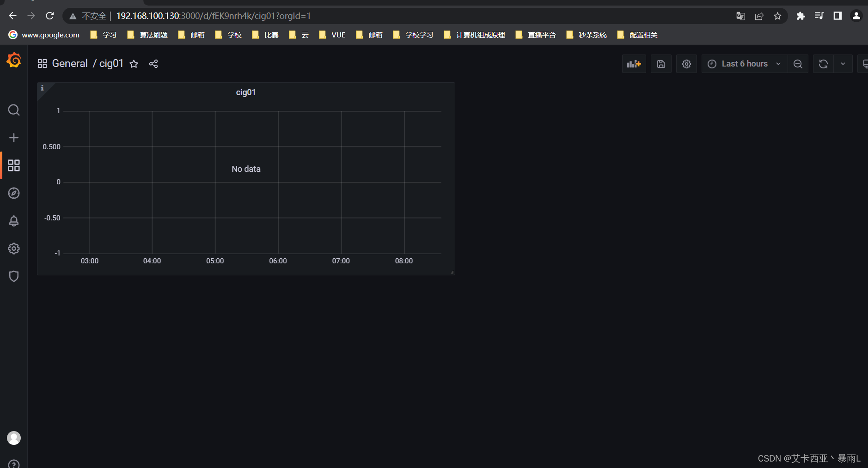The height and width of the screenshot is (468, 868).
Task: Click the 0.500 y-axis label
Action: (x=51, y=147)
